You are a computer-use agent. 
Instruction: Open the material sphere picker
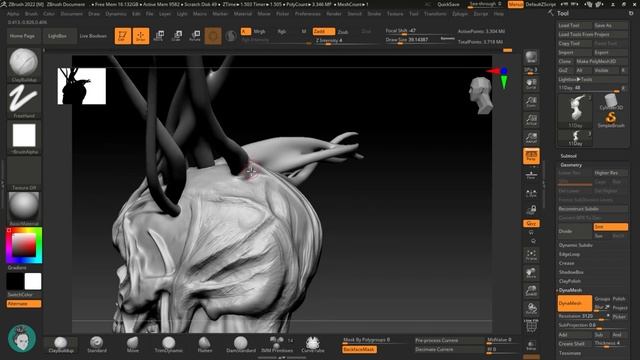24,208
